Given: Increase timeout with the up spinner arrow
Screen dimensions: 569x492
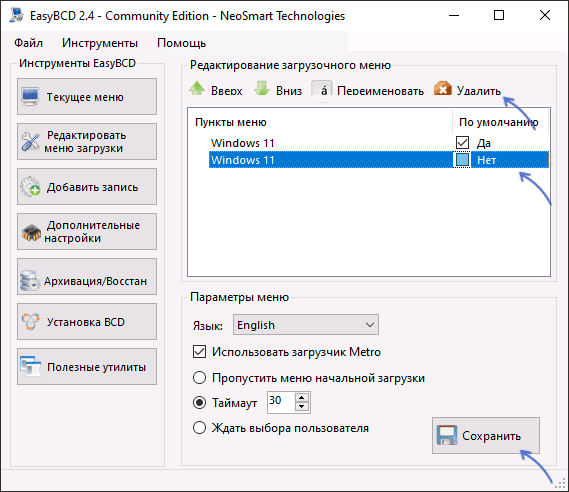Looking at the screenshot, I should 302,397.
